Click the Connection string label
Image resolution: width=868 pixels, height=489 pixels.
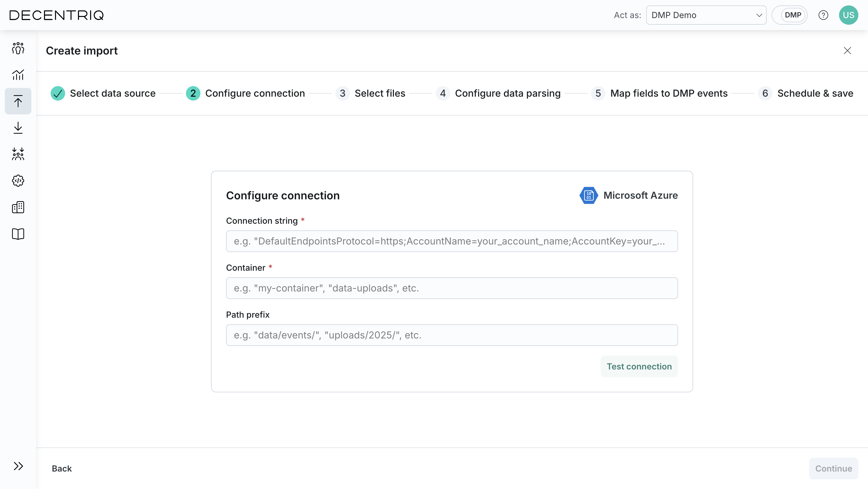click(262, 221)
